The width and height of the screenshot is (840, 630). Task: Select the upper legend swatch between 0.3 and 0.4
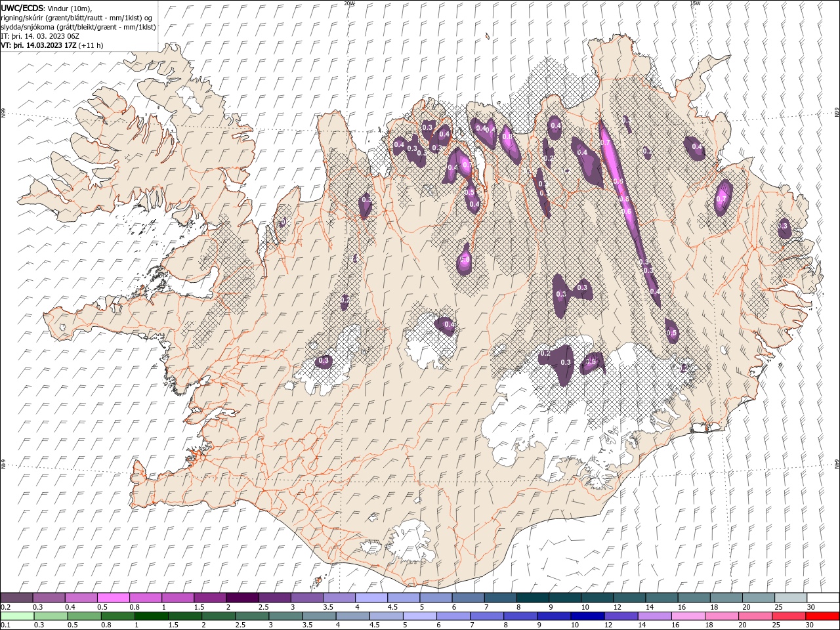point(49,598)
